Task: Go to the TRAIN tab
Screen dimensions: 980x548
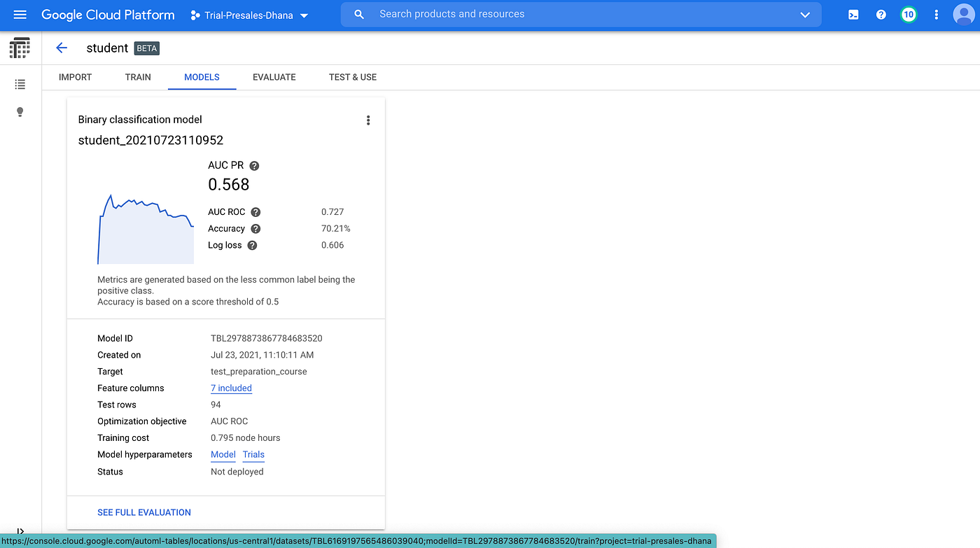Action: [137, 77]
